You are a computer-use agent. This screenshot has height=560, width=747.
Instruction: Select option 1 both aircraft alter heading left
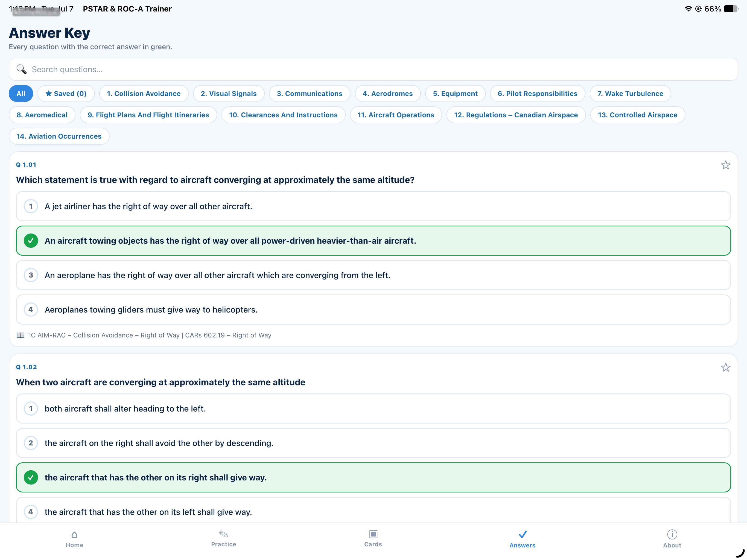373,409
